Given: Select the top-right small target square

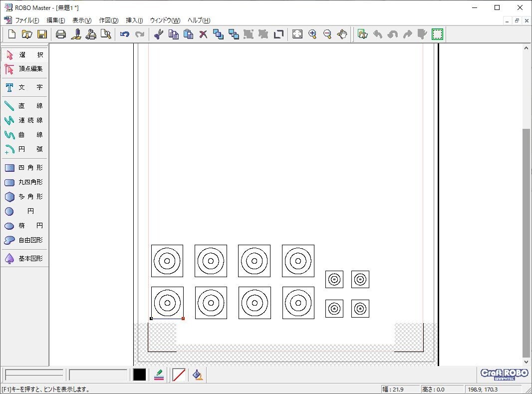Looking at the screenshot, I should pyautogui.click(x=360, y=279).
